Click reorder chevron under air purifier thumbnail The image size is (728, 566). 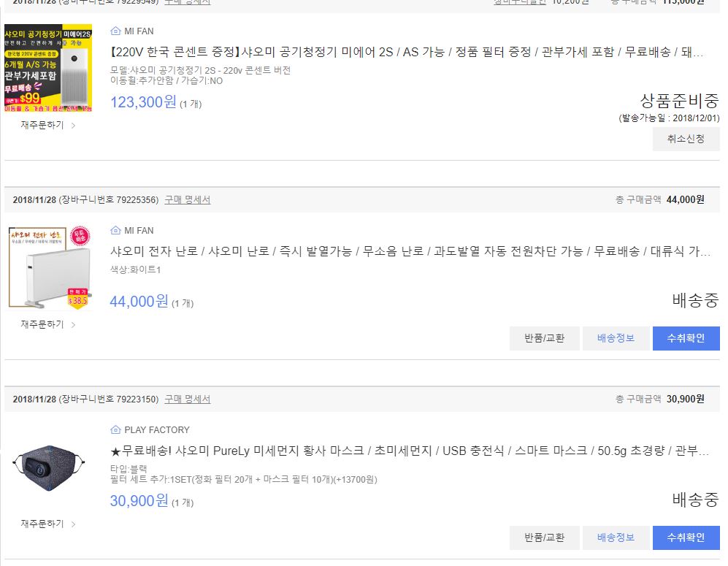pyautogui.click(x=73, y=126)
